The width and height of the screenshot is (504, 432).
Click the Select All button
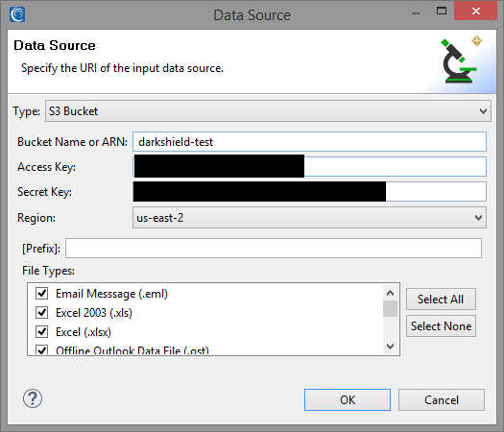click(x=441, y=300)
